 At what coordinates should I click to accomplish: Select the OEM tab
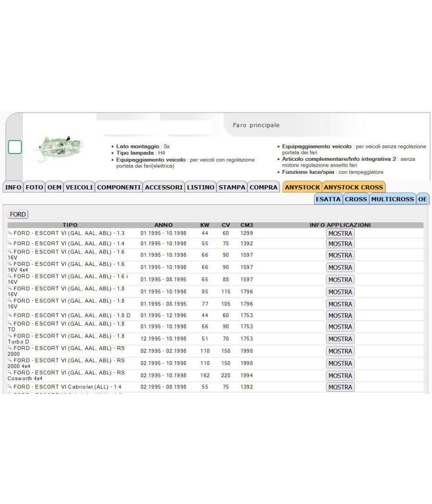point(54,187)
